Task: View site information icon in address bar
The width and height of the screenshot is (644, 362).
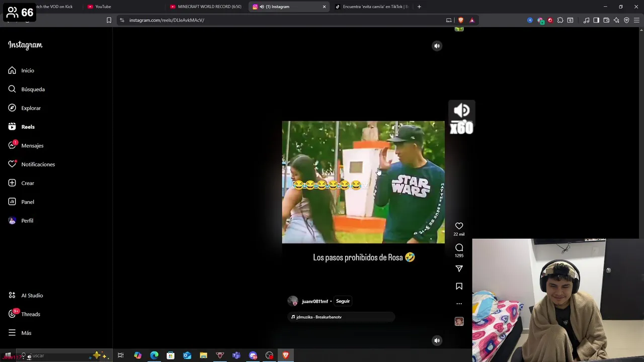Action: pos(122,20)
